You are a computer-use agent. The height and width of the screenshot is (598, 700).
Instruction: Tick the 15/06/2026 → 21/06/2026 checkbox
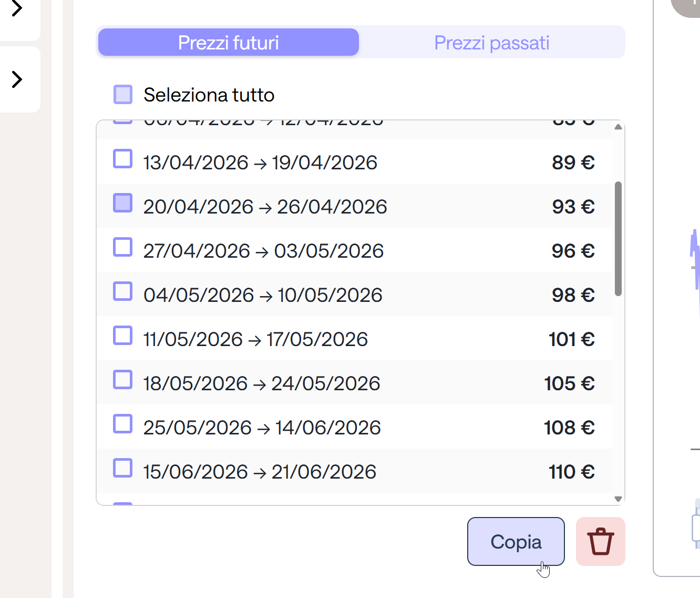(123, 468)
